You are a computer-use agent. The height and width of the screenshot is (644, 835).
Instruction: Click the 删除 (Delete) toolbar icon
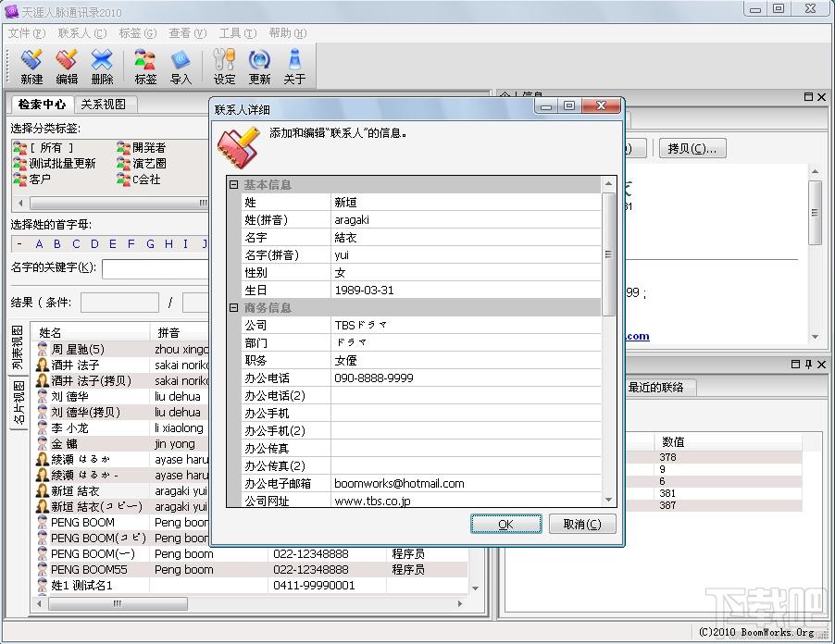[x=102, y=66]
